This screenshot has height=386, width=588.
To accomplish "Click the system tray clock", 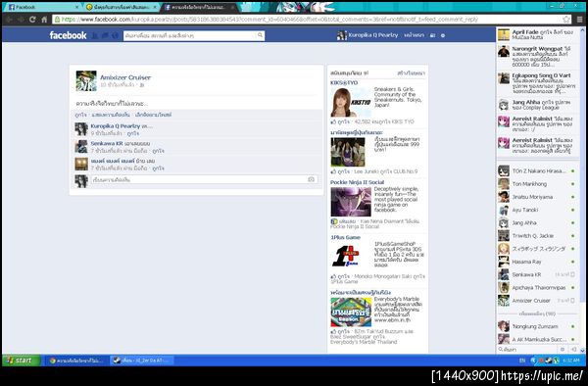I will pos(571,361).
